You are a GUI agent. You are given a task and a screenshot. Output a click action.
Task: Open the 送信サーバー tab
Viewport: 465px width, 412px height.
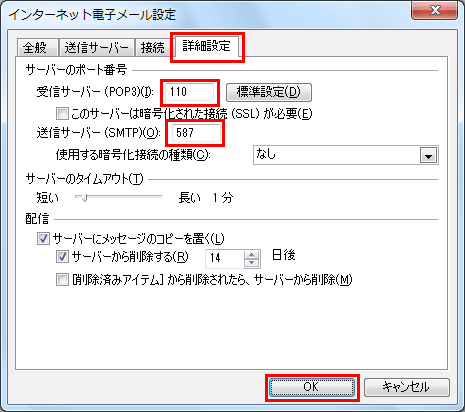[97, 47]
